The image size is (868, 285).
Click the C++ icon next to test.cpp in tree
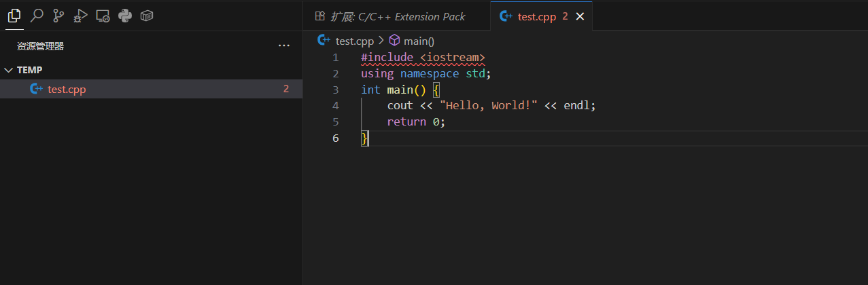point(36,89)
